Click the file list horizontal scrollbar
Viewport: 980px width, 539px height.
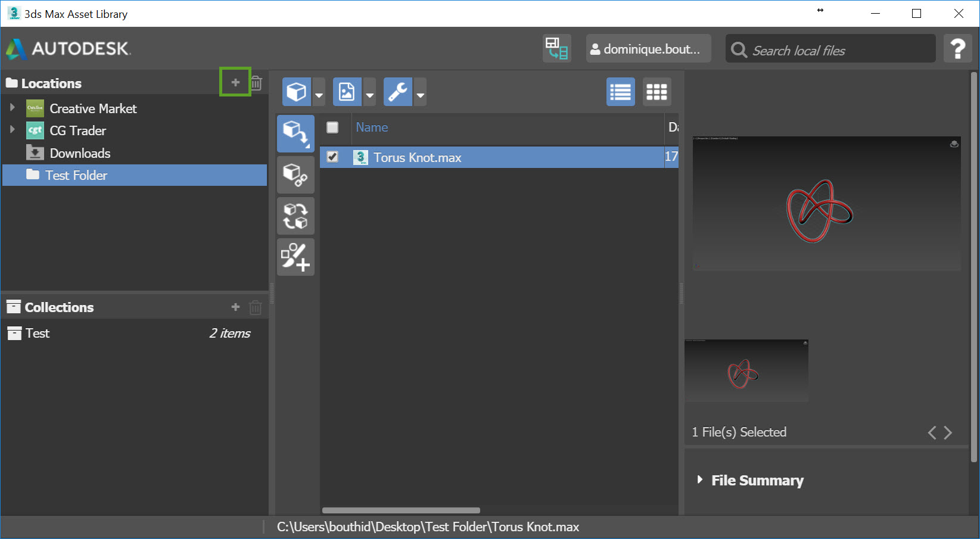pyautogui.click(x=401, y=510)
